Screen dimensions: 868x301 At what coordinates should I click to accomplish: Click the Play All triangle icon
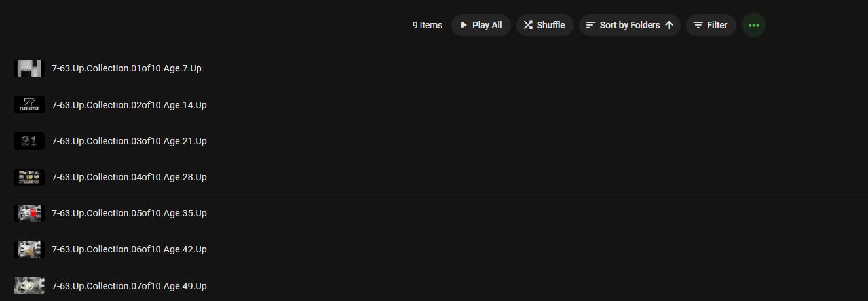pyautogui.click(x=464, y=25)
